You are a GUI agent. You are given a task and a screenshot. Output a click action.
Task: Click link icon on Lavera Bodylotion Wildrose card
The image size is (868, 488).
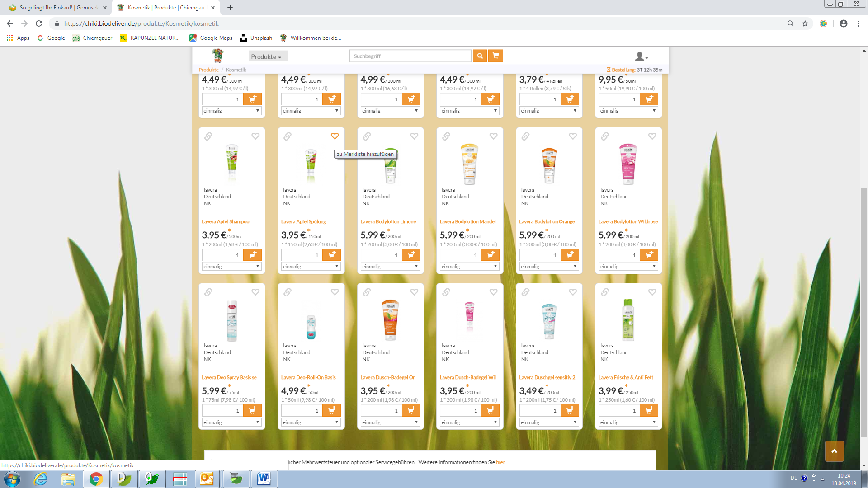605,136
